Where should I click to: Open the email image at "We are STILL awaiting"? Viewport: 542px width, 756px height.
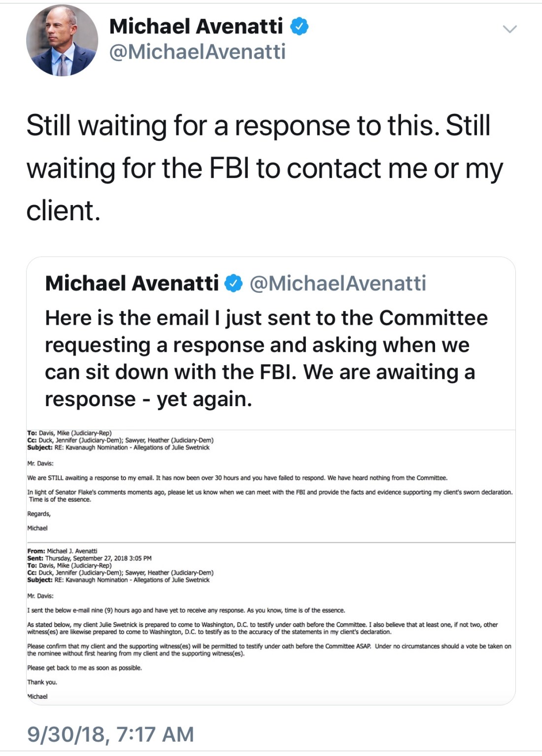pos(237,478)
